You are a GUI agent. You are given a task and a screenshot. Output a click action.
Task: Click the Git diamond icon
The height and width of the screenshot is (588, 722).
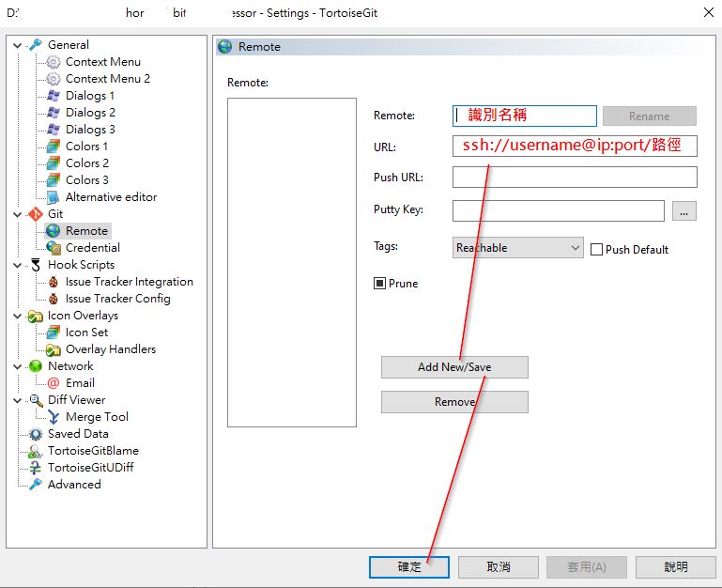pyautogui.click(x=36, y=214)
